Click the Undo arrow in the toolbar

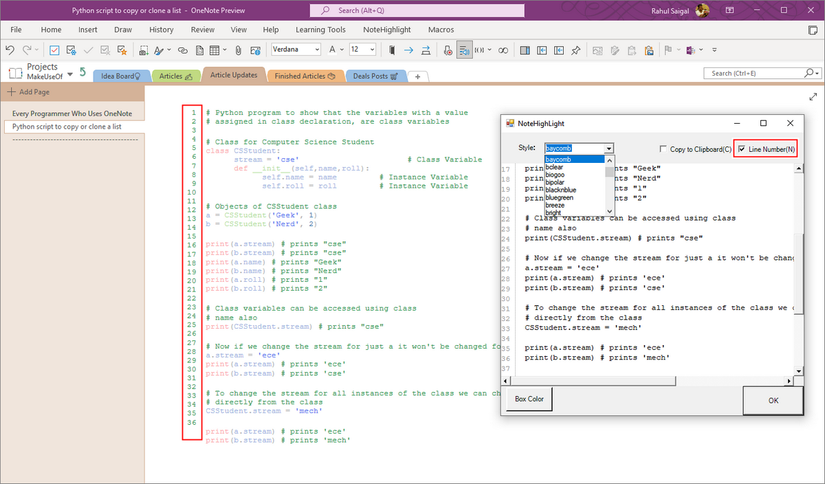tap(11, 49)
